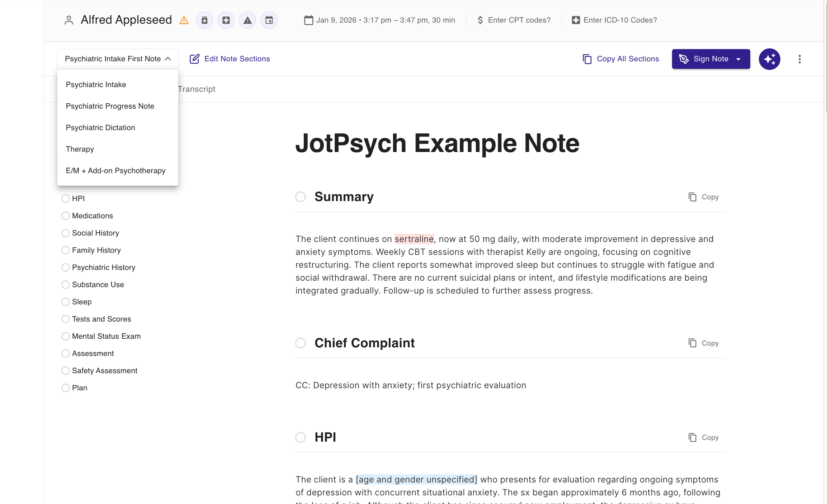
Task: Open the AI sparkle assistant button
Action: point(769,59)
